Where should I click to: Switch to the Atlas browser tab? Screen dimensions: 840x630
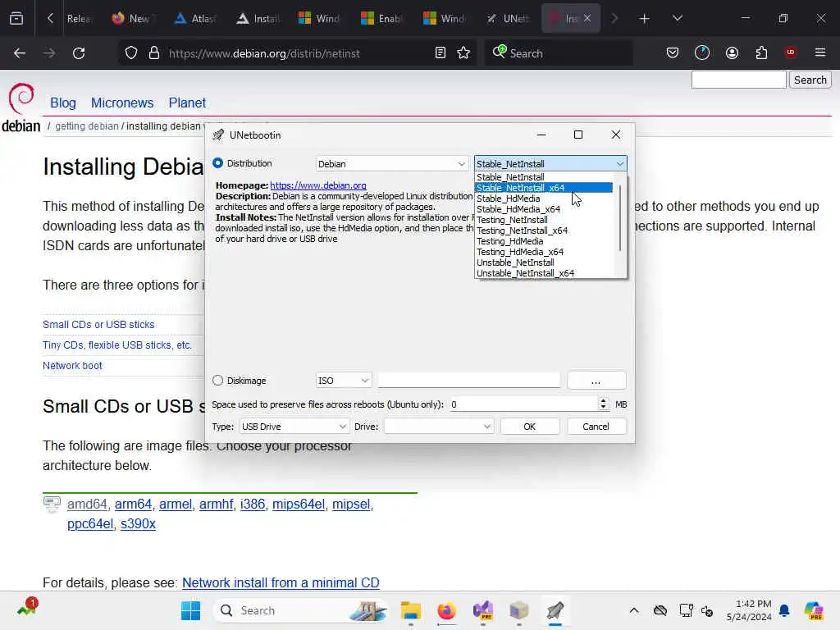(197, 19)
